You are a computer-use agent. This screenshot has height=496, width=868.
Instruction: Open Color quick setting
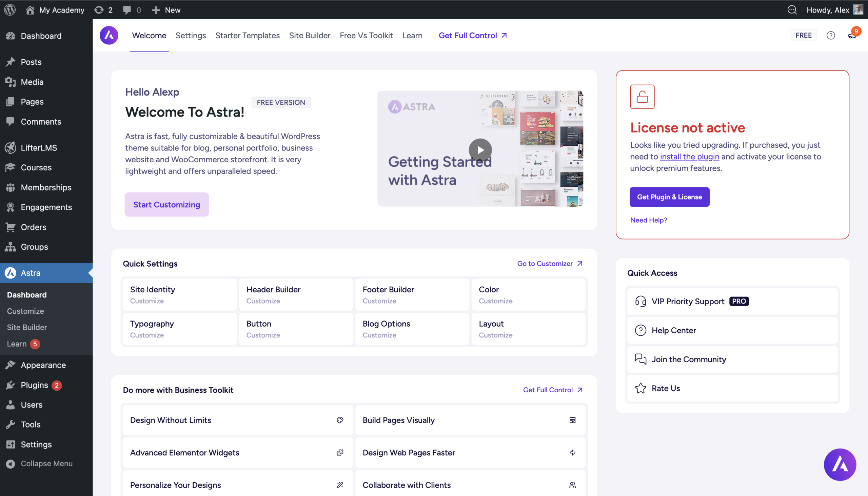(x=529, y=295)
